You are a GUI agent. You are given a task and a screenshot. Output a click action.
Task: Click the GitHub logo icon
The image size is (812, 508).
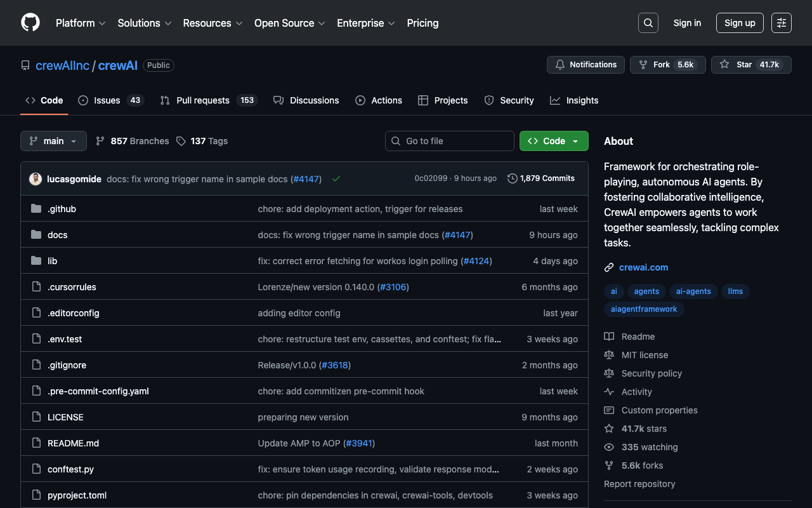click(30, 23)
